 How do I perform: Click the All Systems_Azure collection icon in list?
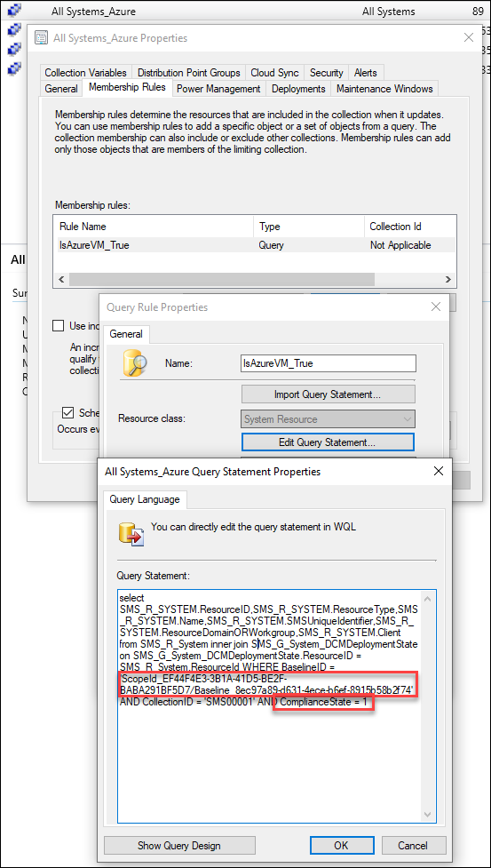pyautogui.click(x=15, y=10)
